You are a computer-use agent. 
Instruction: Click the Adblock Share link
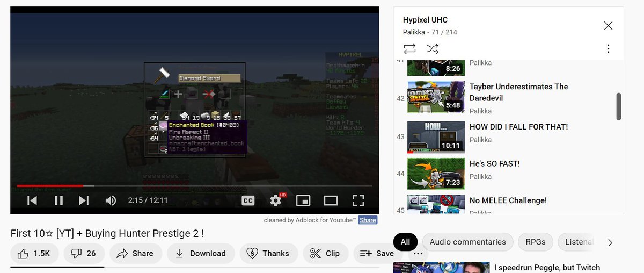pyautogui.click(x=368, y=220)
